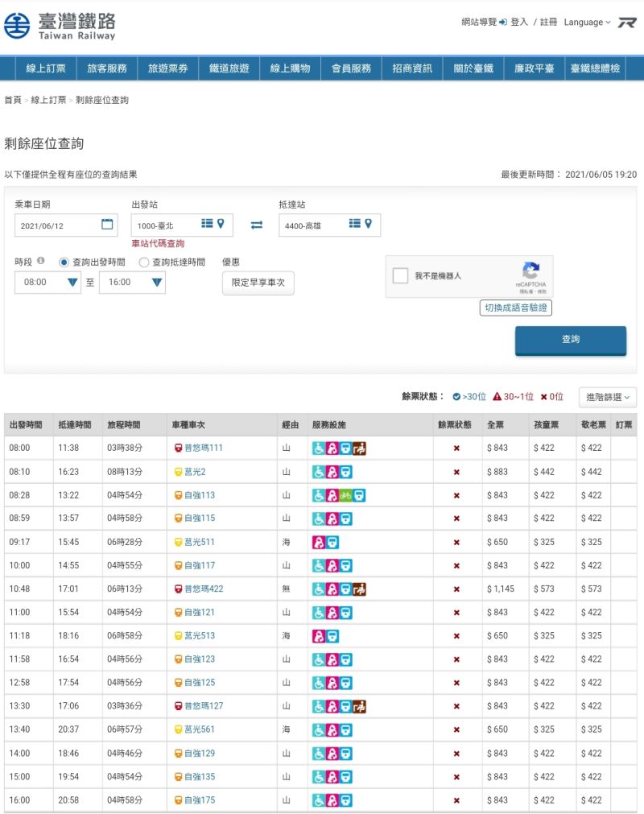
Task: Open 線上購物 menu
Action: click(290, 68)
